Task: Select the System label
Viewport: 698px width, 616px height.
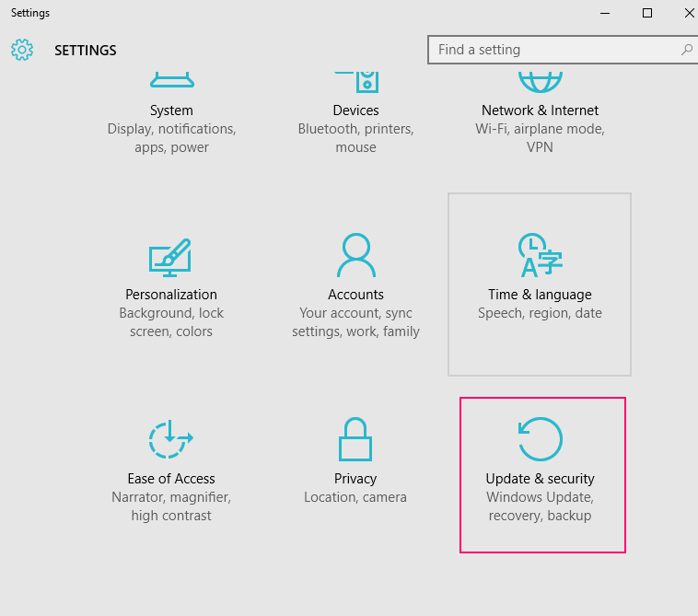Action: 171,110
